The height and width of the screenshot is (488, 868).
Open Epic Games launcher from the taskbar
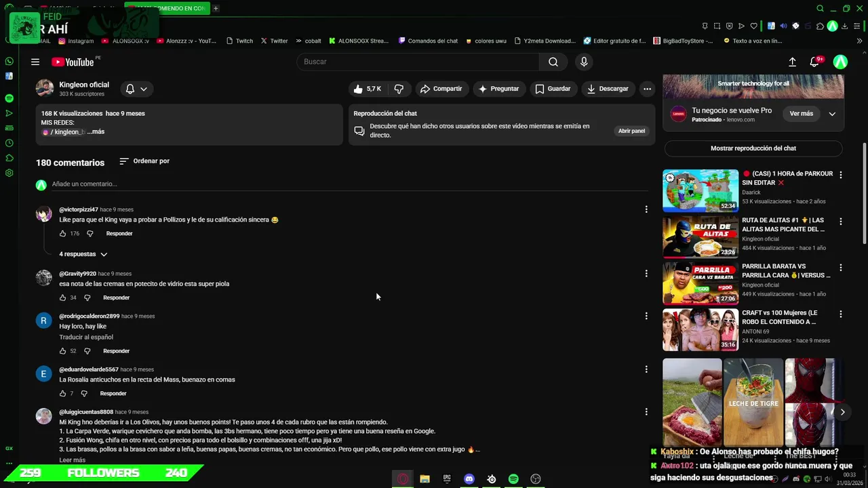(447, 479)
